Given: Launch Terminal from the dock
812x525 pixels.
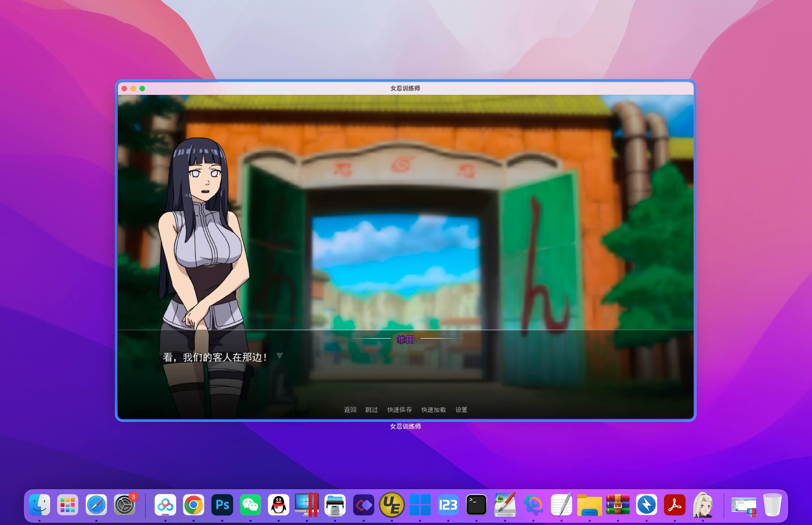Looking at the screenshot, I should pos(476,504).
